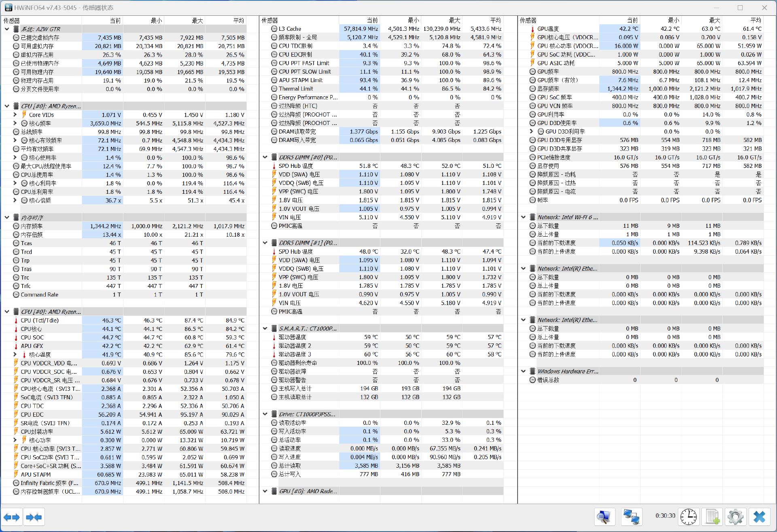Collapse the Network: Intel Wi-Fi 6 group
The image size is (777, 532).
(x=524, y=217)
